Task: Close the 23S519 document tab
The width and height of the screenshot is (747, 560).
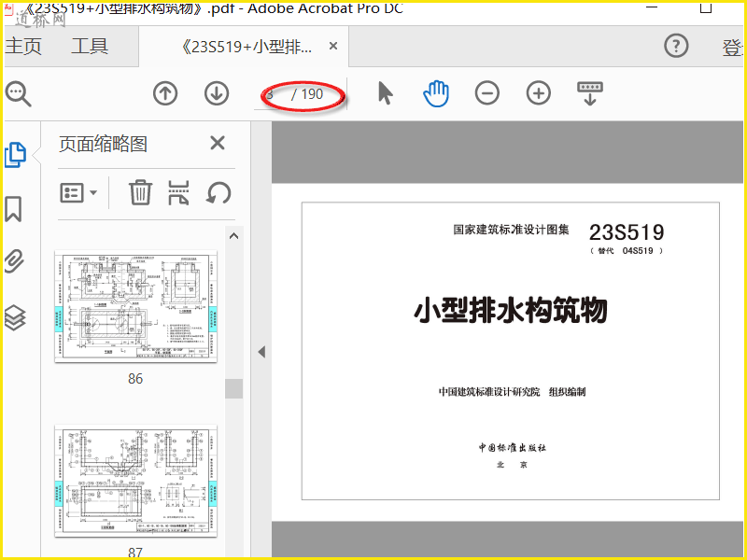Action: click(x=333, y=46)
